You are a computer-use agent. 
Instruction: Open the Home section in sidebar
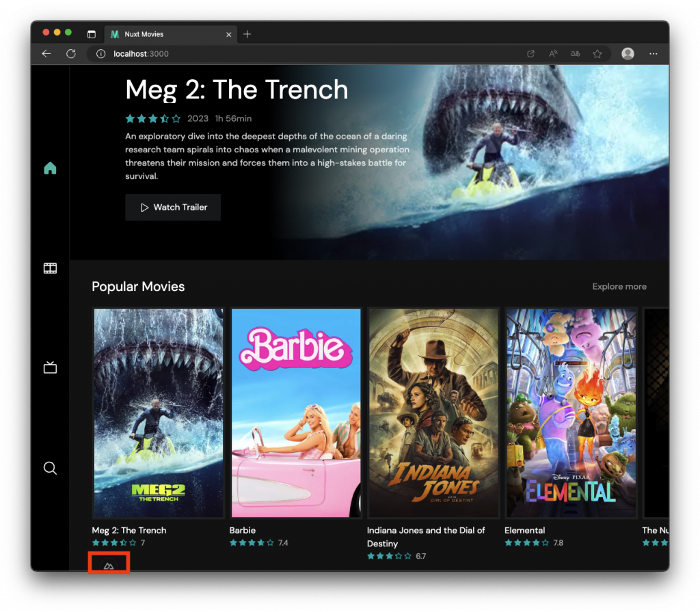(50, 168)
